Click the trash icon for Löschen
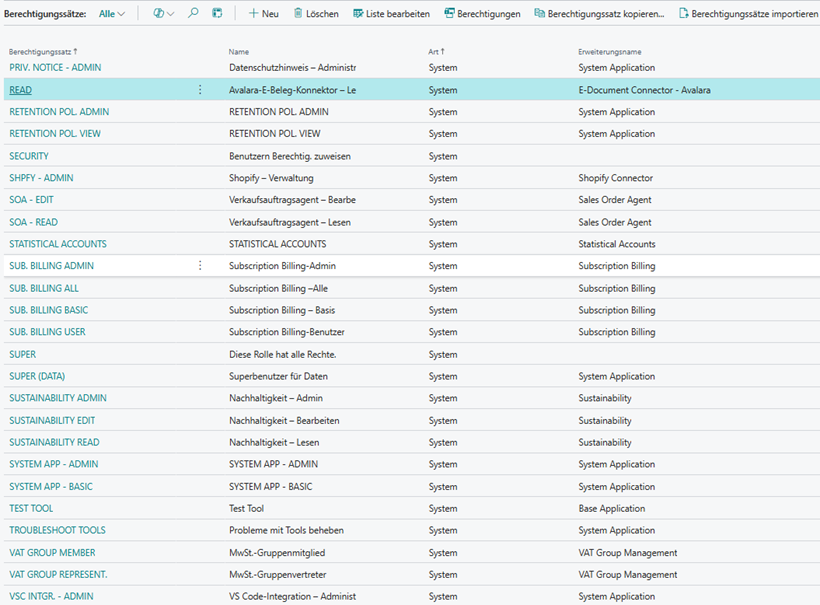This screenshot has width=820, height=605. coord(298,14)
